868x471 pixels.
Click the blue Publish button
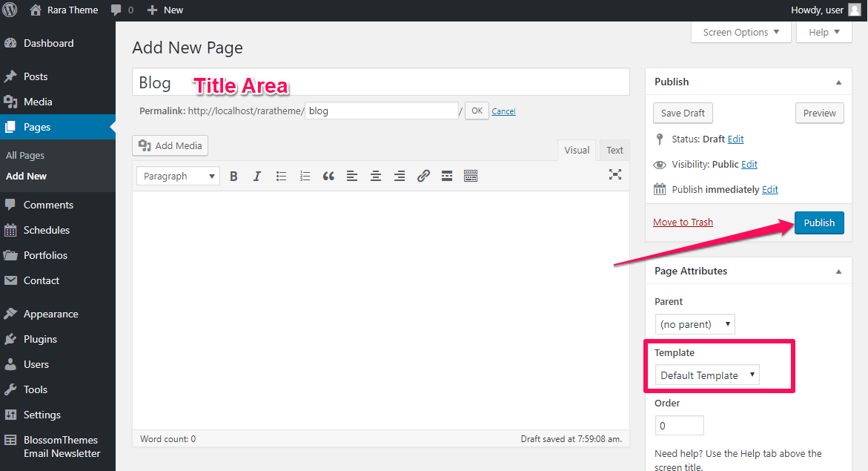click(x=819, y=223)
